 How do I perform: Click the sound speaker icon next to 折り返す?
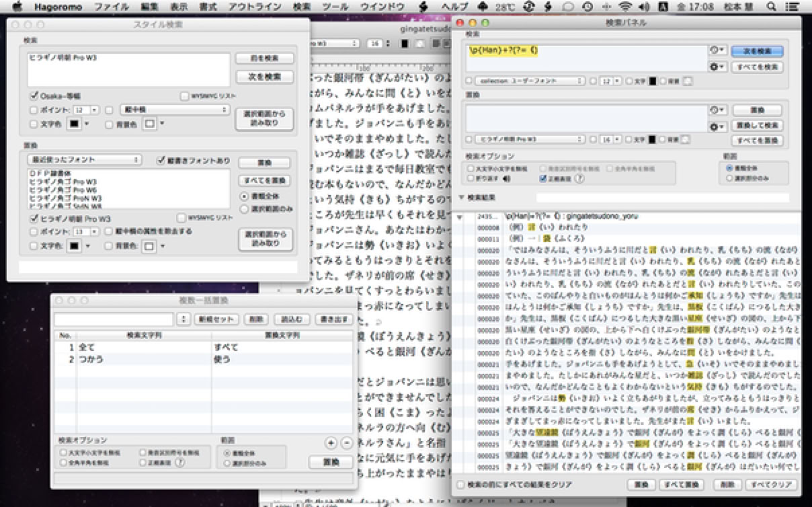[506, 179]
